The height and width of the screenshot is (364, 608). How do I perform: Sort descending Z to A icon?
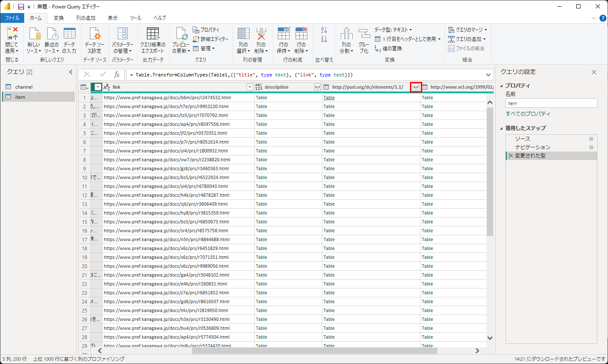(x=324, y=39)
